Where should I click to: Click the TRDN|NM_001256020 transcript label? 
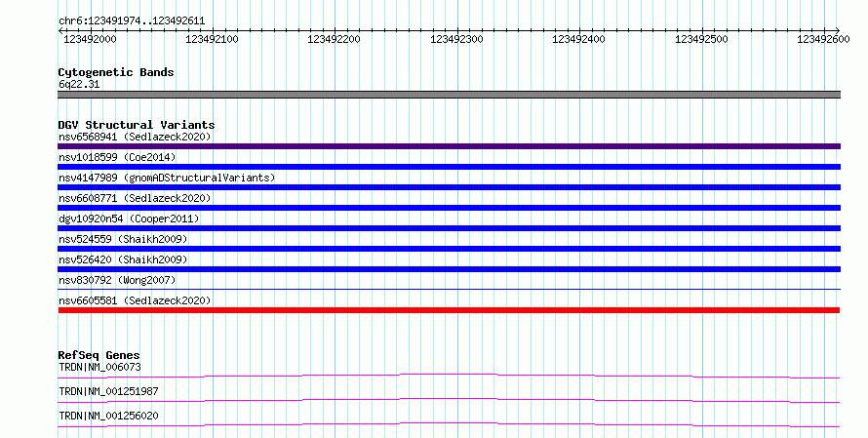pos(108,416)
